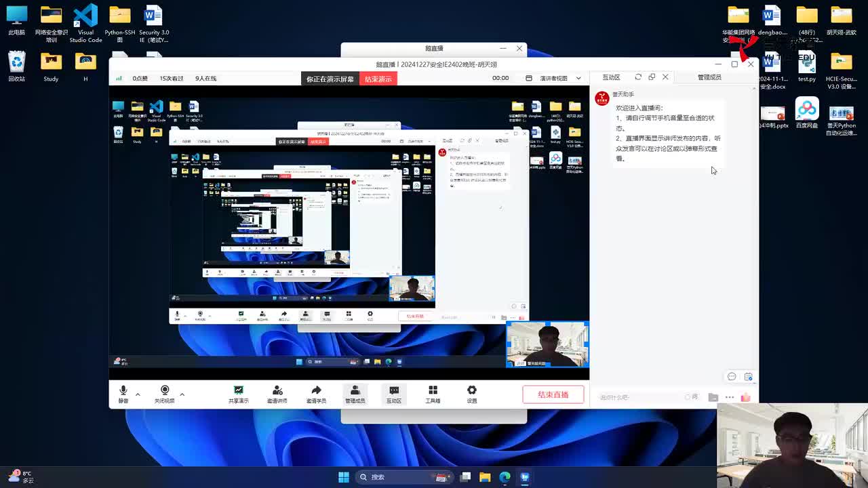Open the weather widget showing 8°C
This screenshot has width=868, height=488.
pos(20,477)
